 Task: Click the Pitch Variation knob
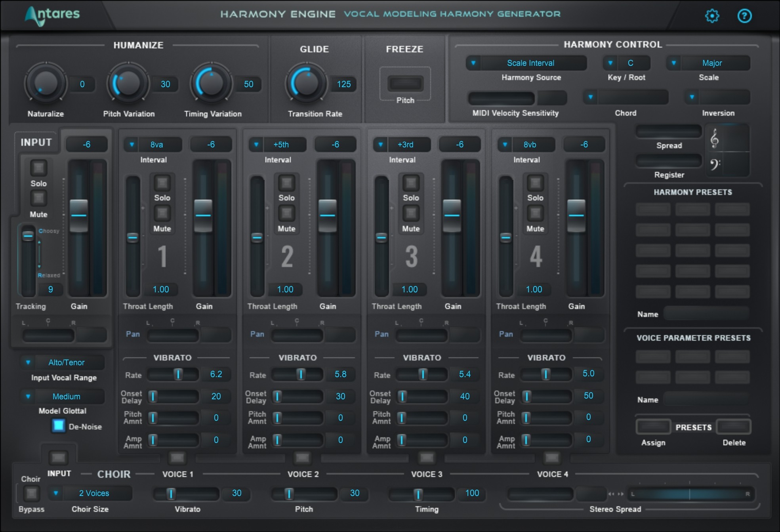[x=128, y=84]
